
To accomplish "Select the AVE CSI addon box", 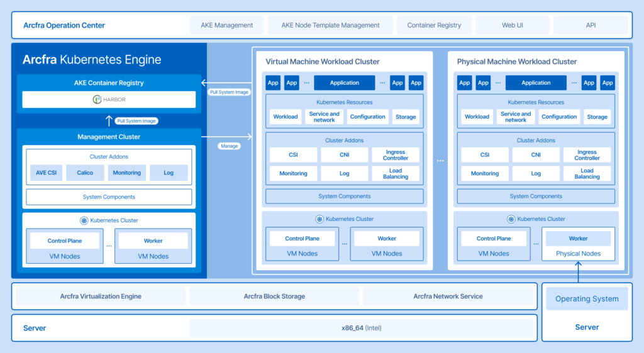I will (47, 173).
